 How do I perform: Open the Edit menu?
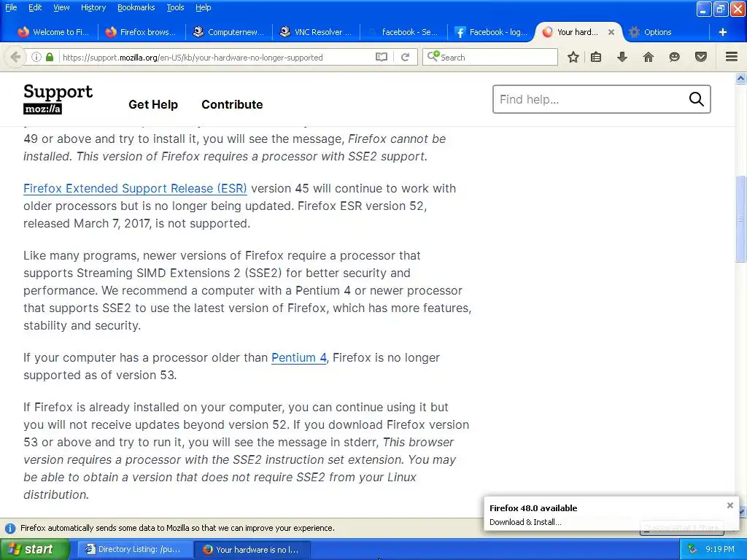[x=35, y=7]
